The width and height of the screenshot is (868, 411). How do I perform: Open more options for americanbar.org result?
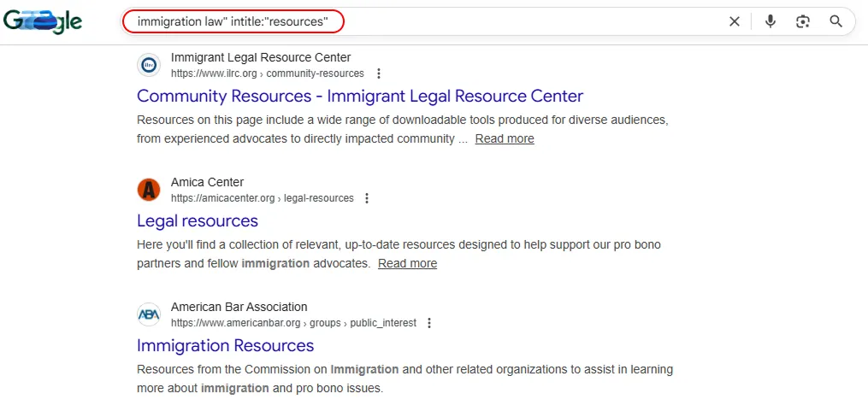tap(429, 323)
